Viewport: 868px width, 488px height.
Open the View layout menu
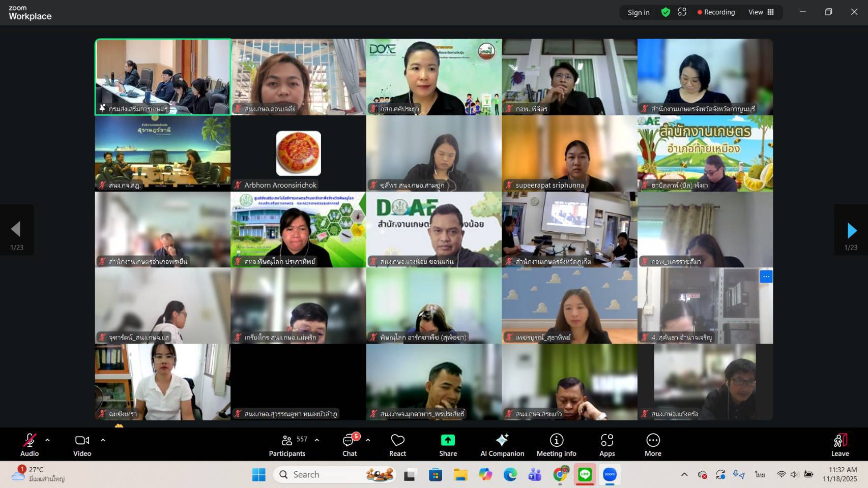pos(761,12)
